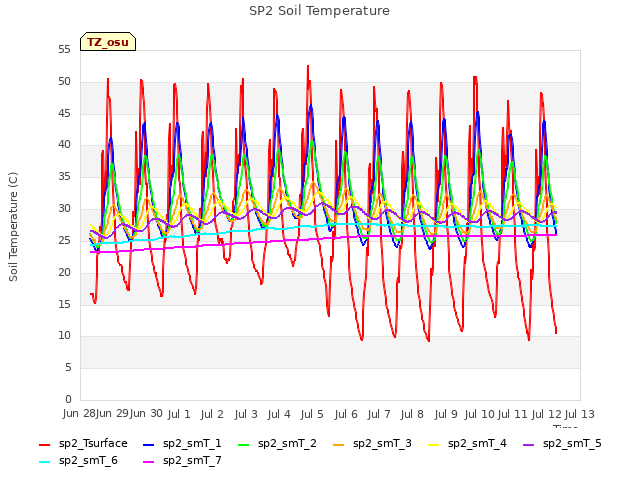
Task: Select the sp2_smT_3 legend label
Action: click(x=382, y=444)
